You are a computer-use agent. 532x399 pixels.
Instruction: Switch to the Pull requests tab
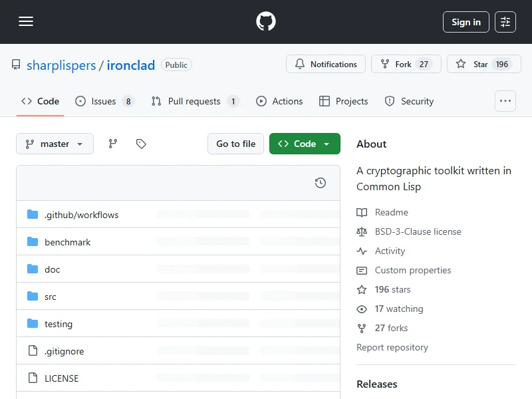pyautogui.click(x=194, y=101)
